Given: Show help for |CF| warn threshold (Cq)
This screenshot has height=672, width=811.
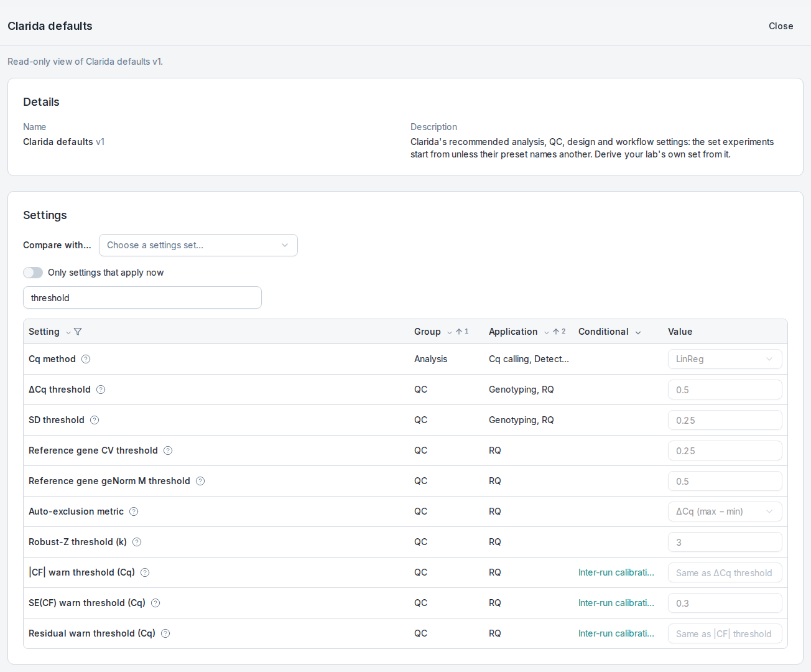Looking at the screenshot, I should (x=145, y=572).
